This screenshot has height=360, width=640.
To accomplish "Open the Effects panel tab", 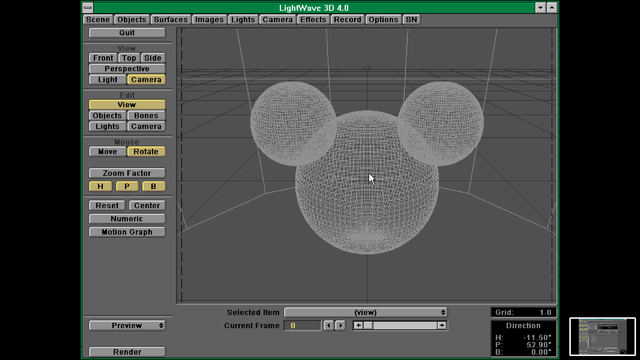I will coord(313,20).
